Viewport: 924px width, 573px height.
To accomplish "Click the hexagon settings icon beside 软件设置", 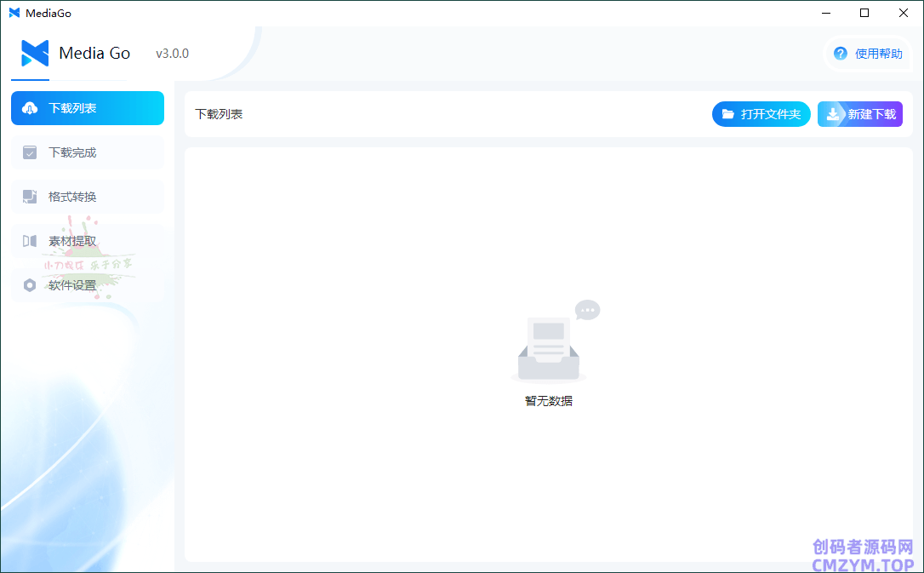I will tap(30, 285).
